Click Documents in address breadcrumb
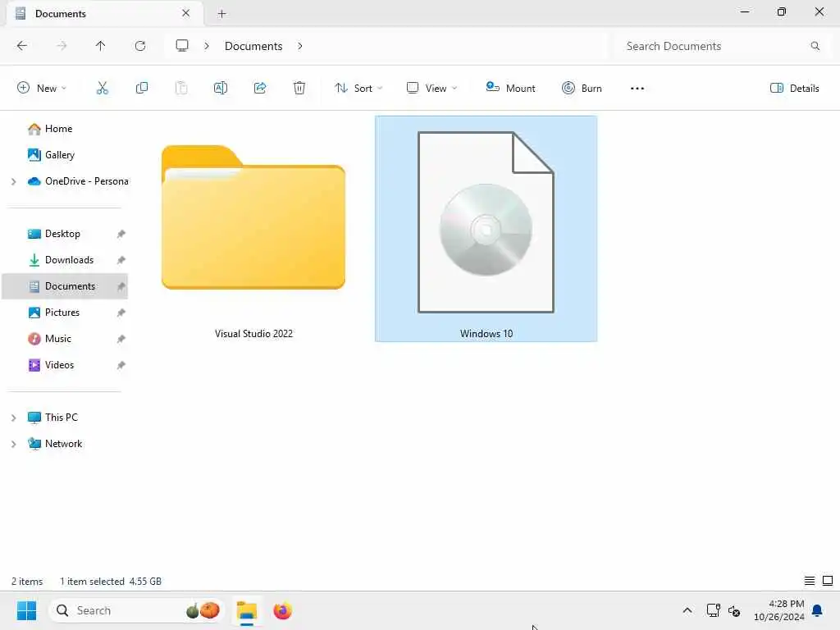Viewport: 840px width, 630px height. tap(253, 46)
